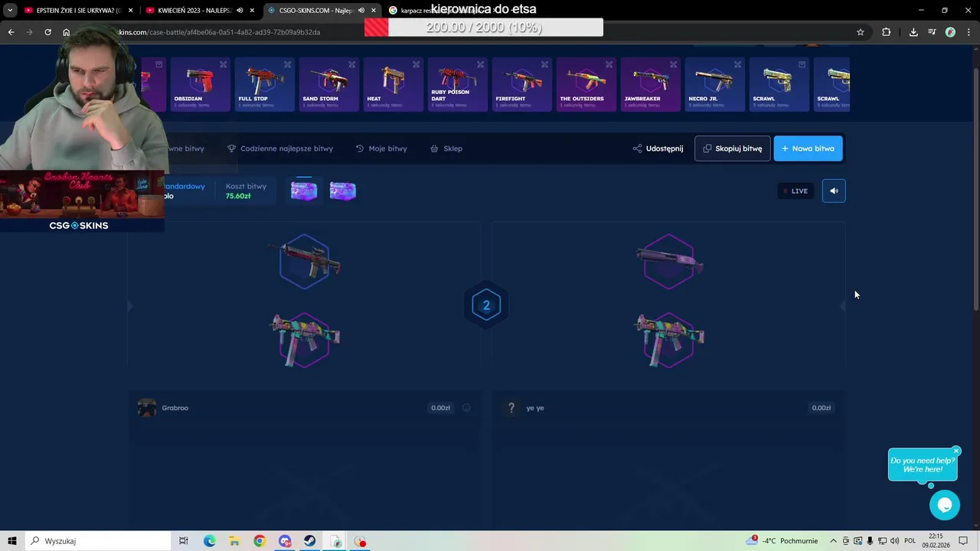Click the Wyszukaj taskbar search box
Image resolution: width=980 pixels, height=551 pixels.
(96, 541)
